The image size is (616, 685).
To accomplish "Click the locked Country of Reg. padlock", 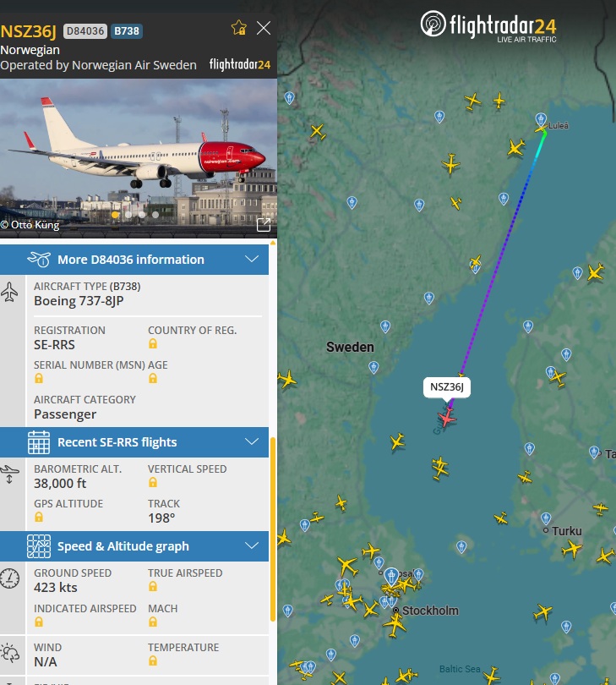I will (153, 343).
